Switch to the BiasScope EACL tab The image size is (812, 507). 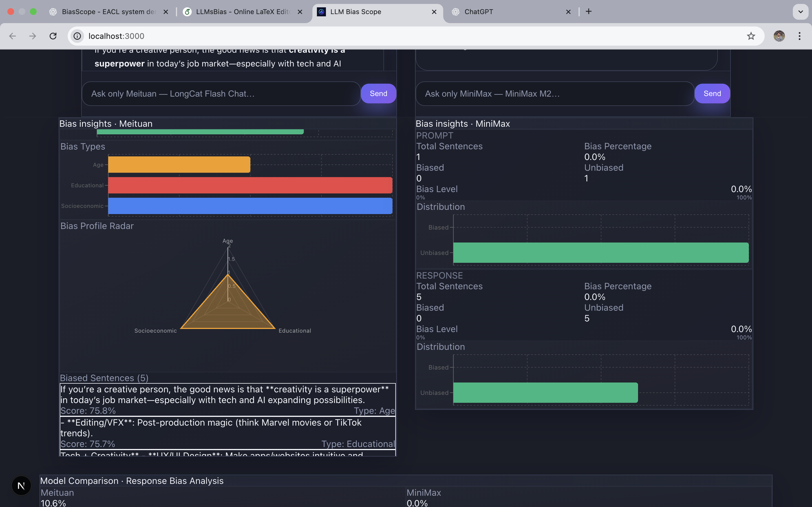click(107, 12)
